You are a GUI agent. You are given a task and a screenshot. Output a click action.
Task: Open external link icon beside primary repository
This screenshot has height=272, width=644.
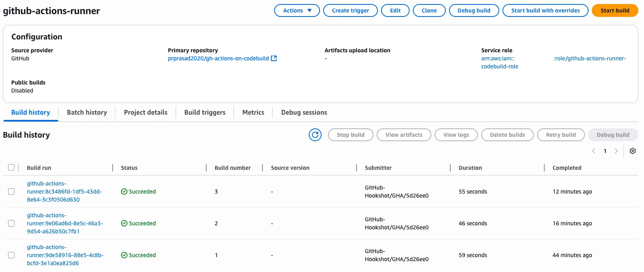coord(274,58)
